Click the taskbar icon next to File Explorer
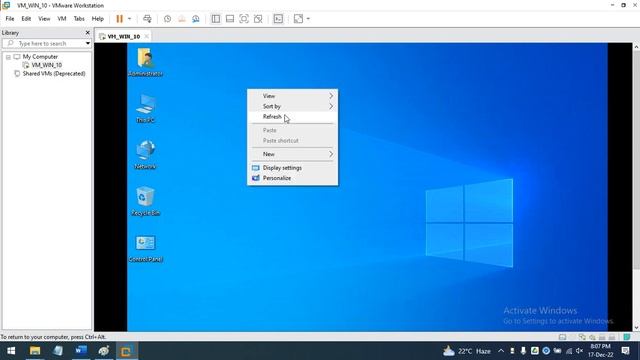This screenshot has width=640, height=360. (58, 351)
